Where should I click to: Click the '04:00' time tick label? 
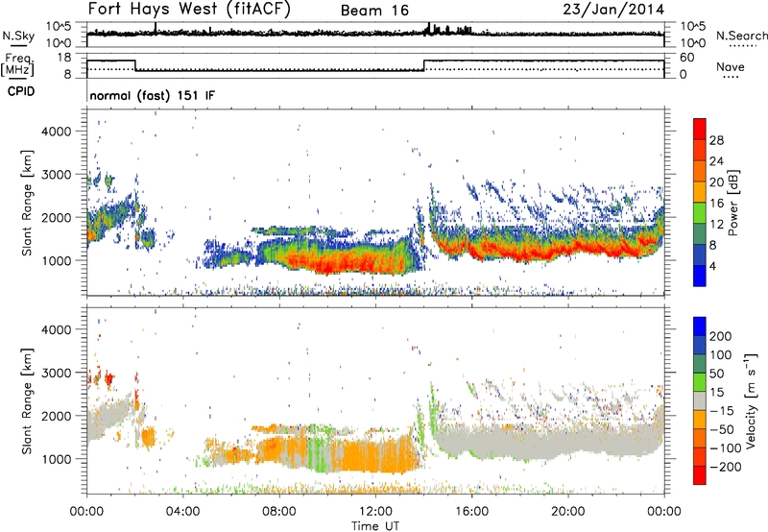(182, 512)
